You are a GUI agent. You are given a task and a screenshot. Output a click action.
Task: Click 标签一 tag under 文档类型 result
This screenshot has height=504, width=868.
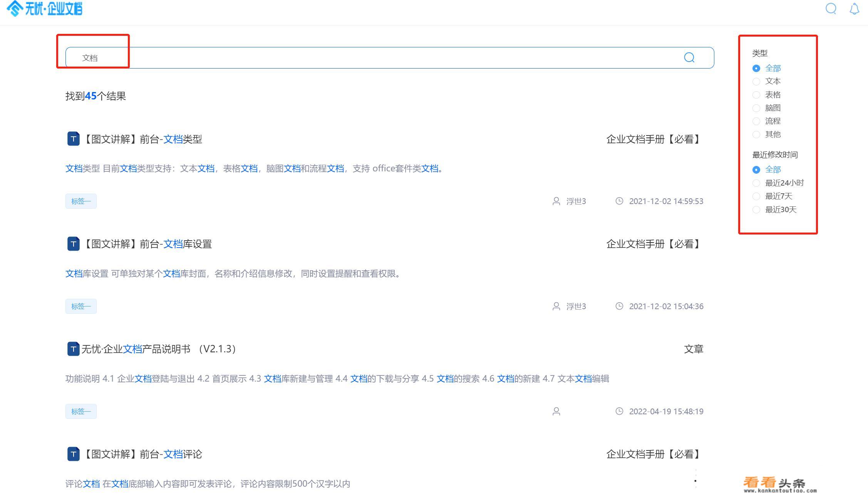click(81, 201)
